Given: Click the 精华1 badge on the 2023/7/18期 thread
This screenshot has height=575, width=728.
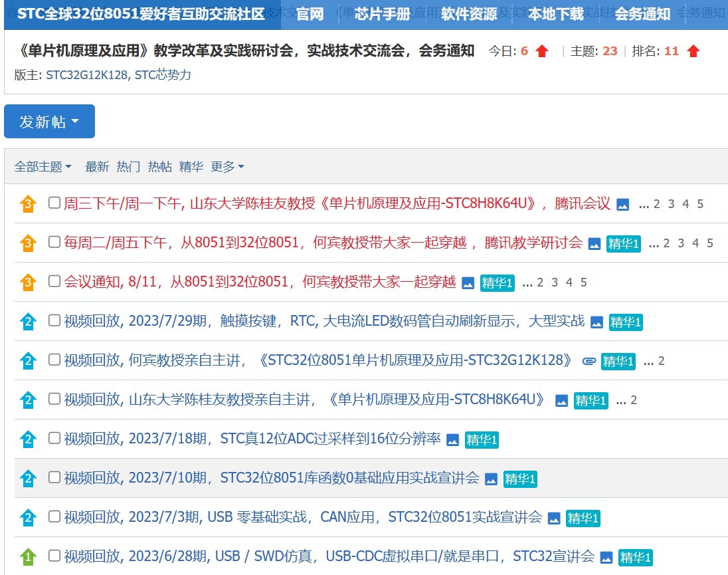Looking at the screenshot, I should pyautogui.click(x=482, y=440).
